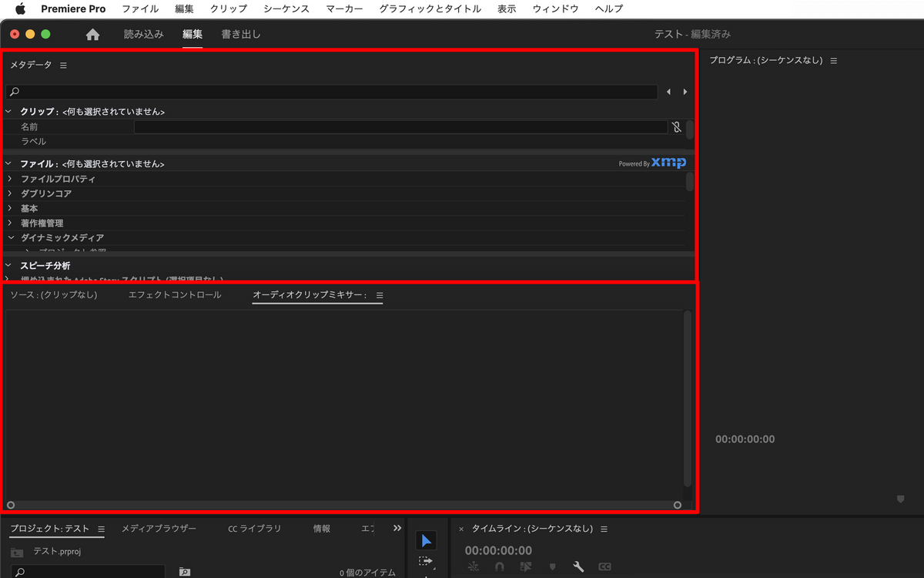
Task: Open the 表示 menu
Action: point(507,9)
